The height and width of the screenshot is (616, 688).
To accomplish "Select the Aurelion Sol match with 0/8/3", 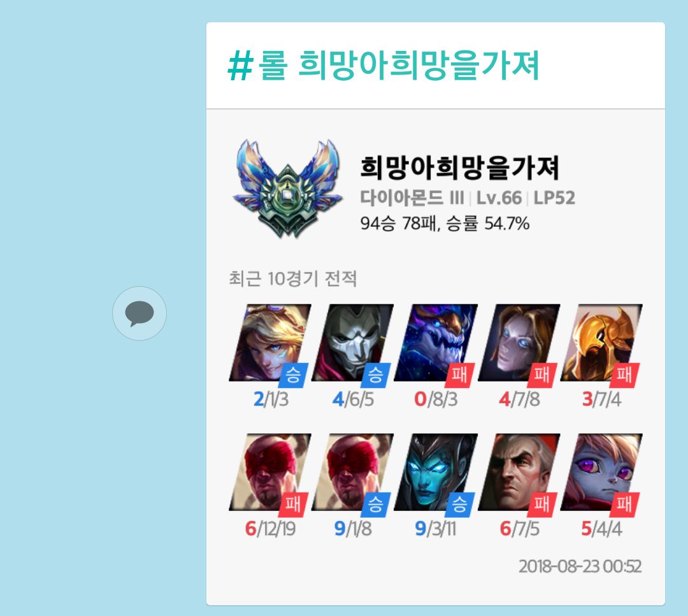I will point(436,343).
